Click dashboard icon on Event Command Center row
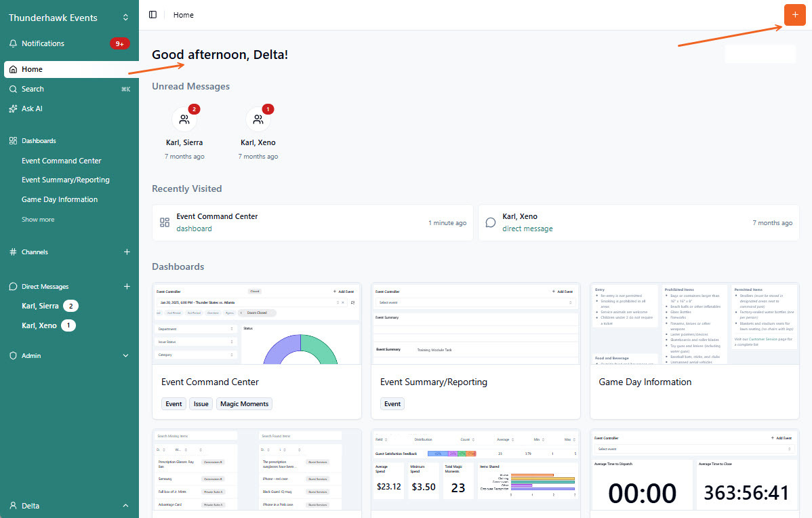 [x=165, y=223]
